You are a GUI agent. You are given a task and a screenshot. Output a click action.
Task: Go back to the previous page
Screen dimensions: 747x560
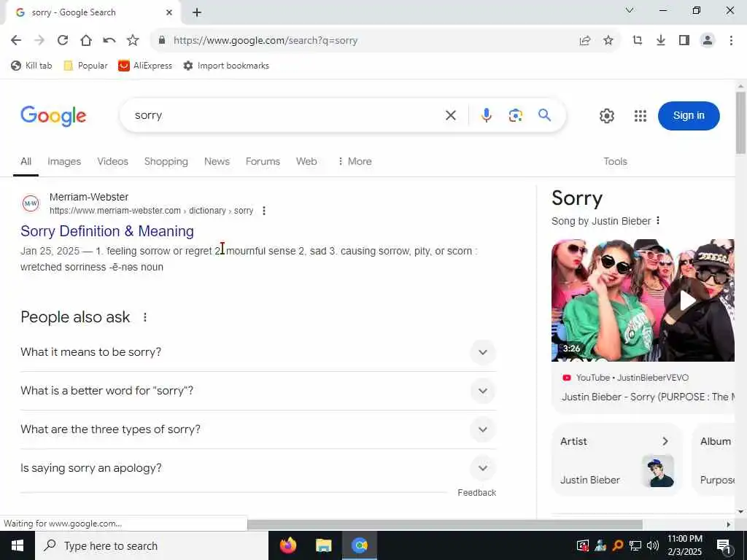pyautogui.click(x=16, y=41)
